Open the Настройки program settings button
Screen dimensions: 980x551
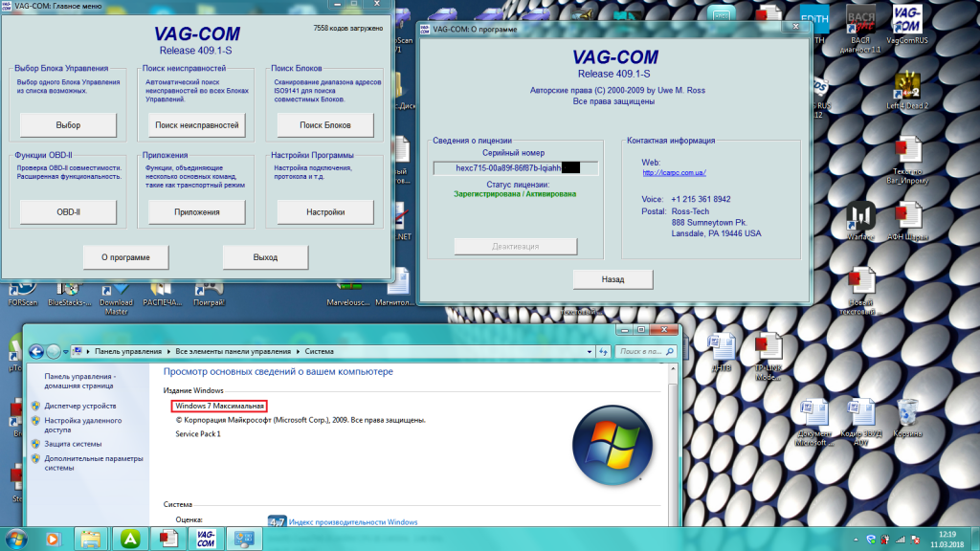click(325, 211)
